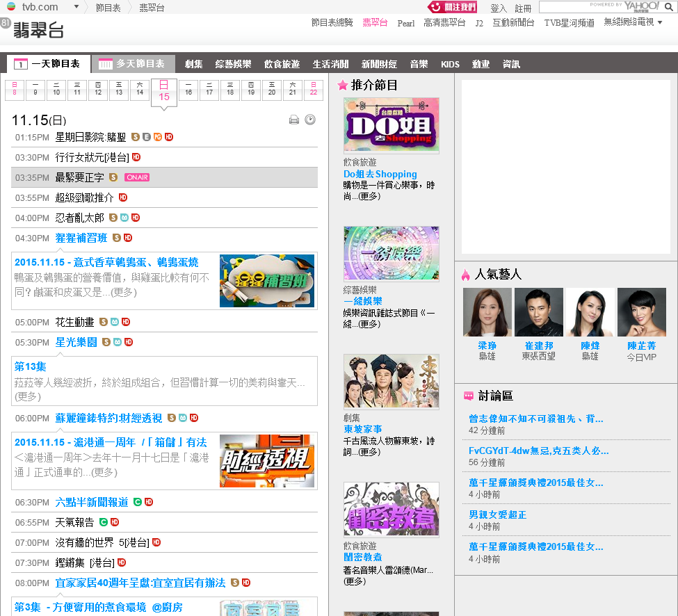
Task: Click the HD icon on 行行女狀元 row
Action: [136, 157]
